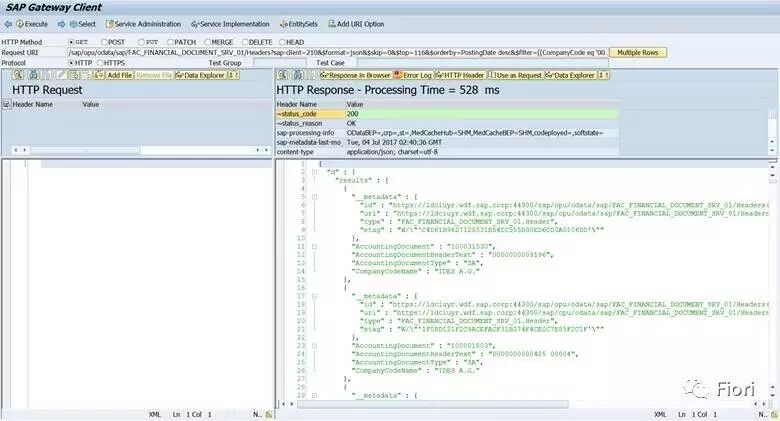Click the response header table scroll-down arrow

(772, 151)
